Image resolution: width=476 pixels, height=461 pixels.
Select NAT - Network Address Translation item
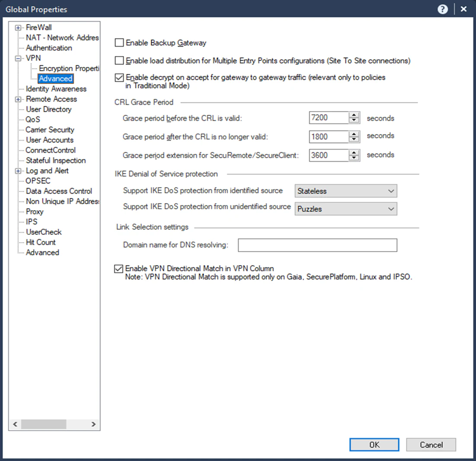62,38
